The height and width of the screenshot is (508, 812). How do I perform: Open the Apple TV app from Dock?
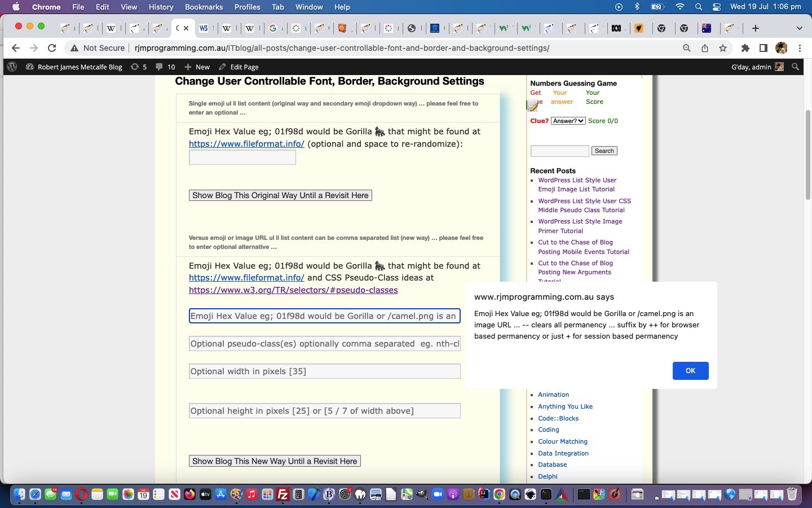tap(205, 494)
